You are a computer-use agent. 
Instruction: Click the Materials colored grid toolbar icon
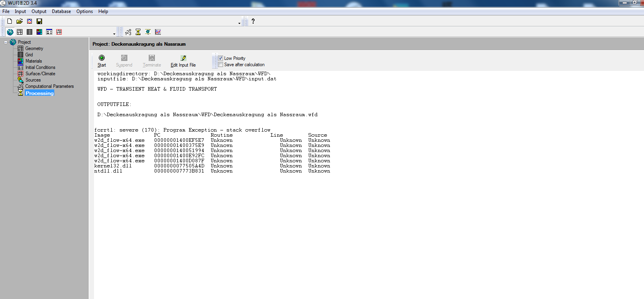[39, 32]
